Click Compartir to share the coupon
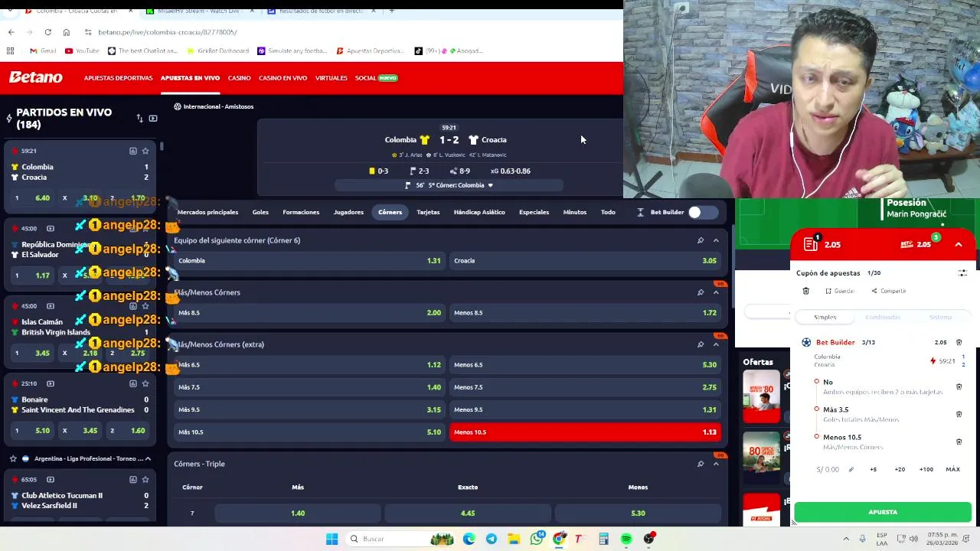 [889, 291]
